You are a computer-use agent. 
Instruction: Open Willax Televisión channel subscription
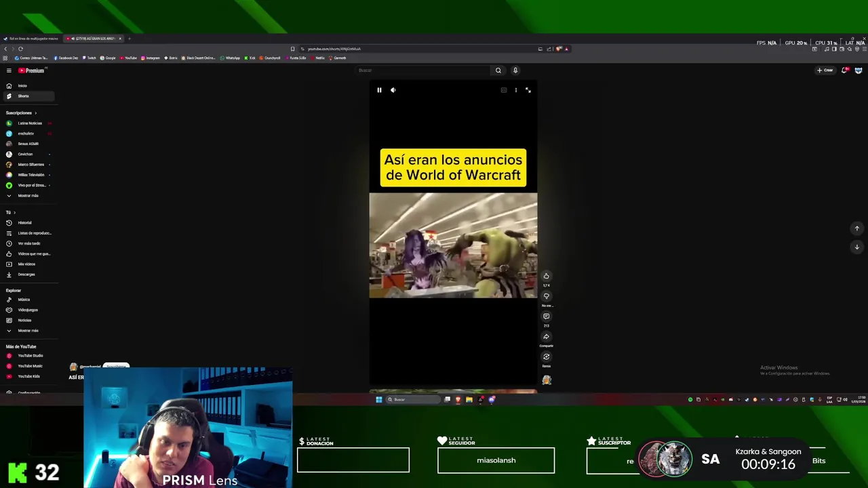coord(27,175)
